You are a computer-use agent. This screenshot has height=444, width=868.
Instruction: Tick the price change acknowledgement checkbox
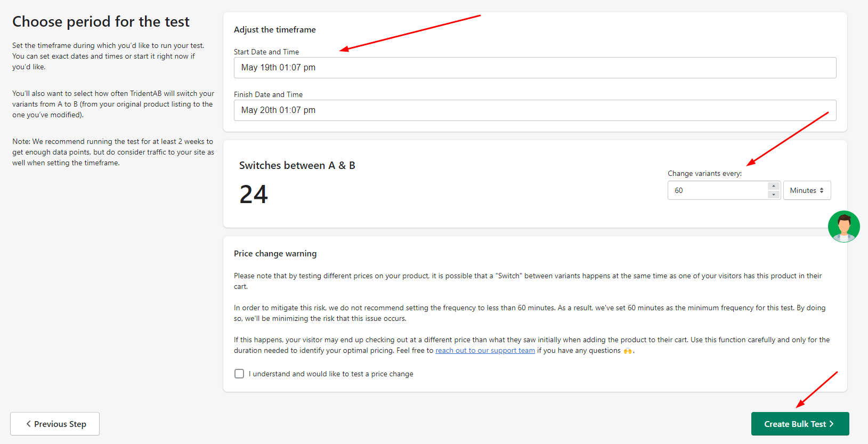[239, 374]
